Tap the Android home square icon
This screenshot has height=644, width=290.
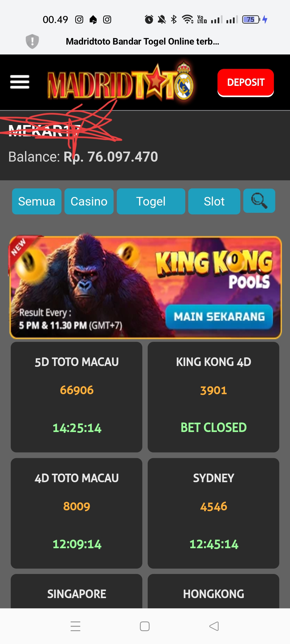coord(145,626)
